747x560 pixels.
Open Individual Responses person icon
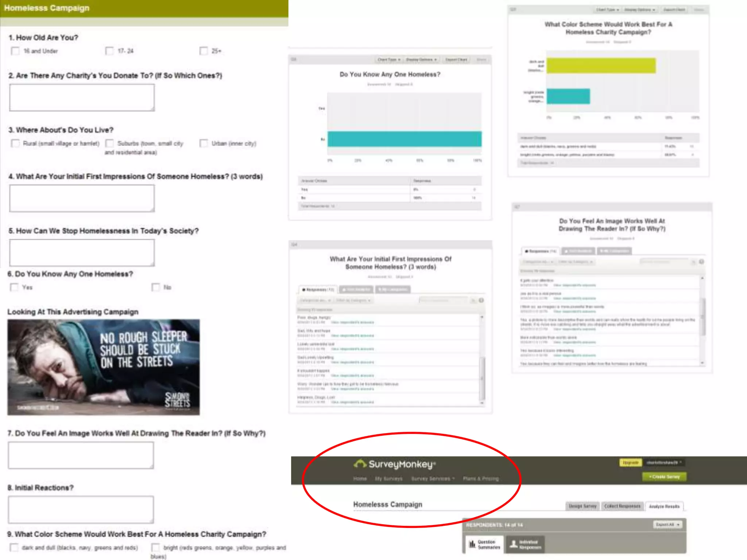tap(514, 544)
